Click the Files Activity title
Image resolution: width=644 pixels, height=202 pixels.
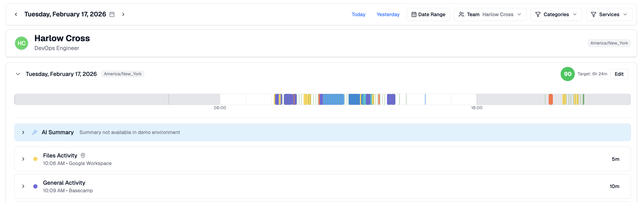[x=60, y=155]
